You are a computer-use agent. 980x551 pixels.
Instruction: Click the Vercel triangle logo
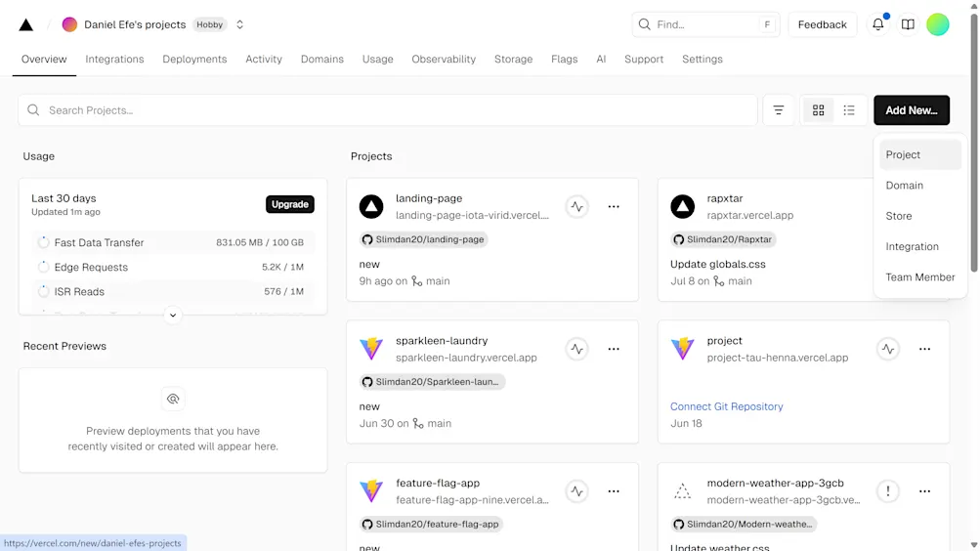coord(25,24)
